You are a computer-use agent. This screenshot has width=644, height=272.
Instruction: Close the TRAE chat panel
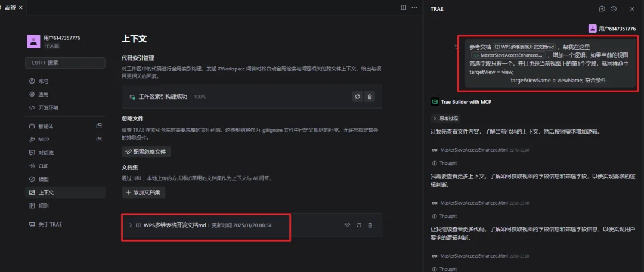pos(632,8)
